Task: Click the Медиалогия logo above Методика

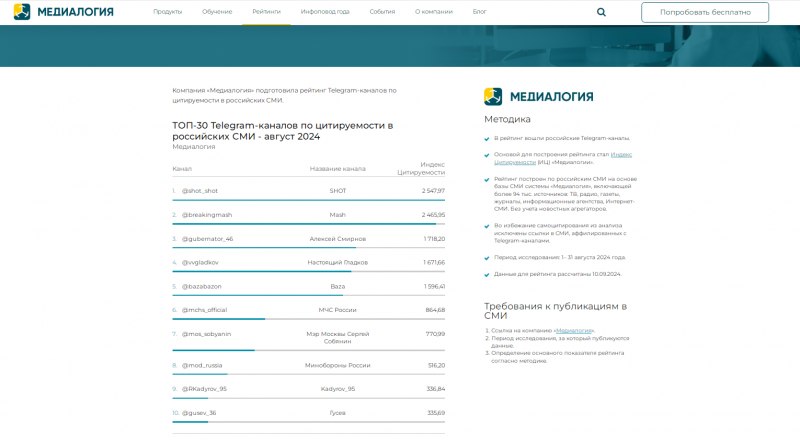Action: (539, 97)
